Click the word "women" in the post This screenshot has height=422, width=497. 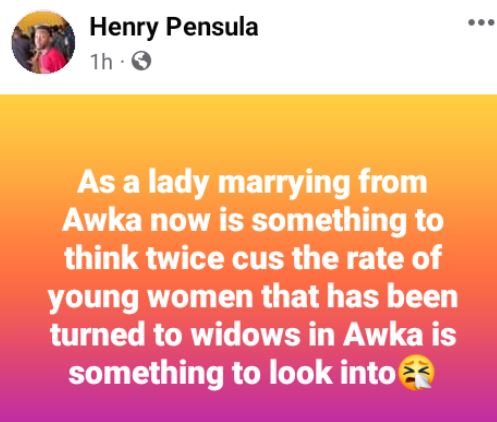coord(200,298)
